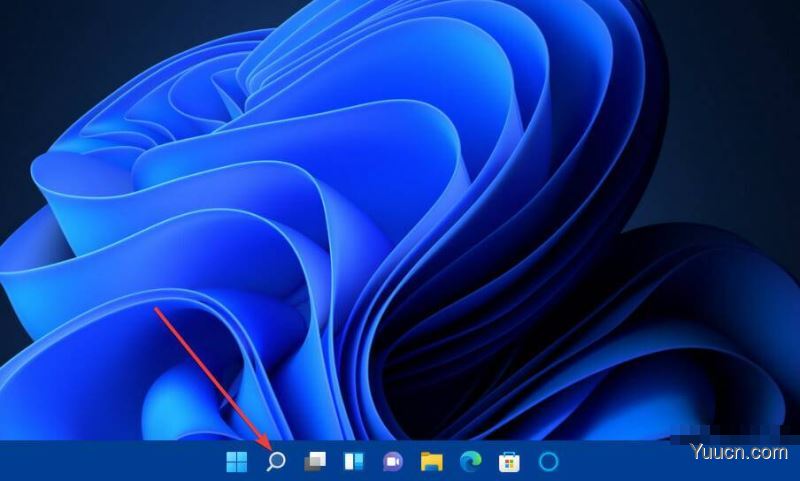The image size is (800, 481).
Task: Launch Cortana circle icon
Action: (x=548, y=462)
